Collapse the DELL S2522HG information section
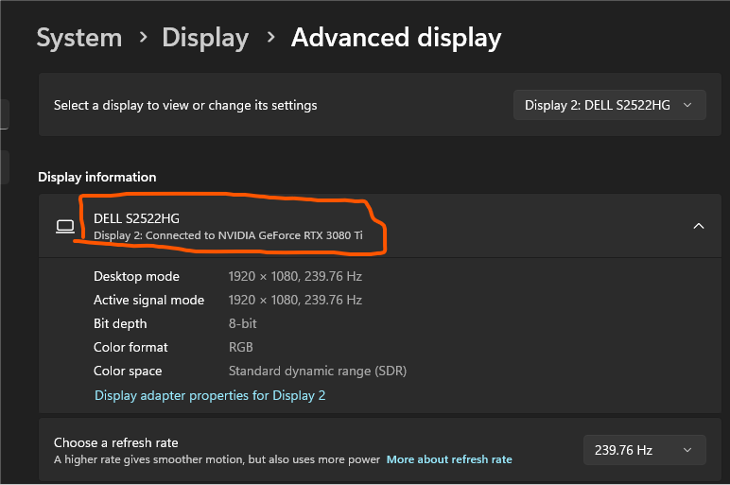 tap(698, 226)
